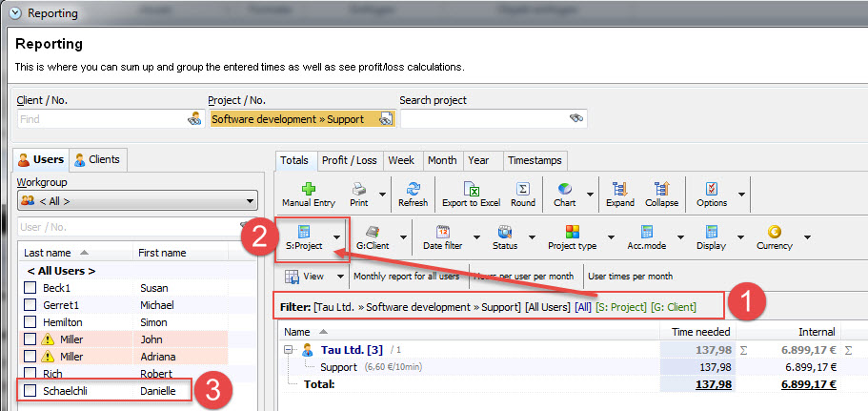868x411 pixels.
Task: Open the Date filter calendar icon
Action: tap(443, 232)
